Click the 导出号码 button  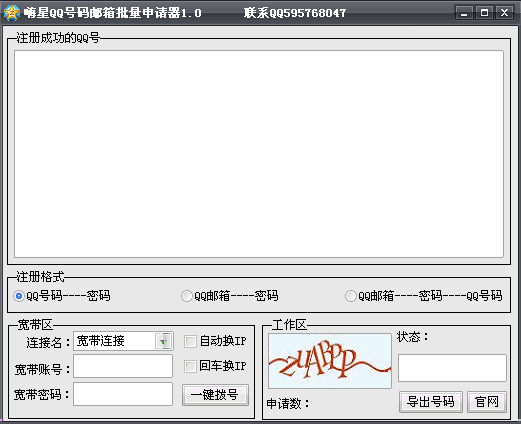coord(431,402)
